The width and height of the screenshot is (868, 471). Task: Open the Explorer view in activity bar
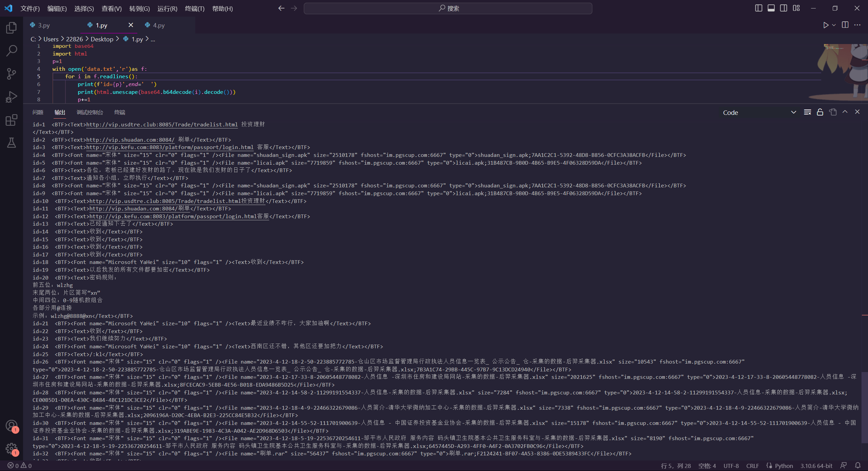pyautogui.click(x=12, y=28)
